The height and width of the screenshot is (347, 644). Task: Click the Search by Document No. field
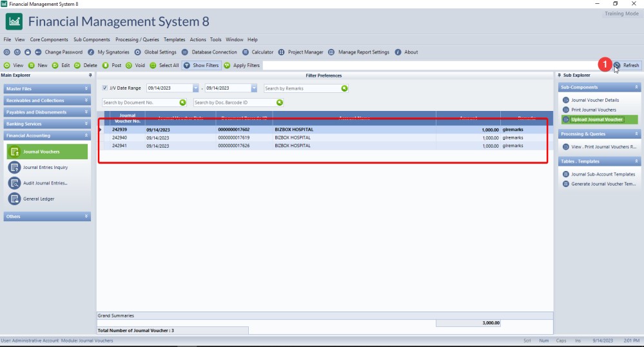click(141, 102)
